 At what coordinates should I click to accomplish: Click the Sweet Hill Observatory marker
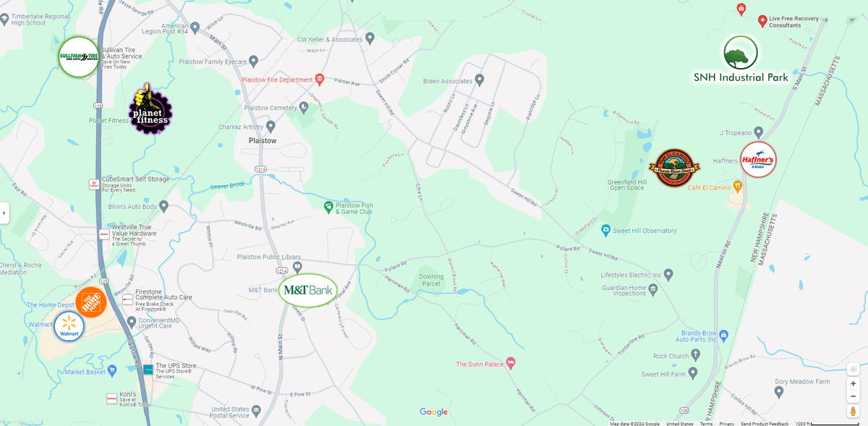pyautogui.click(x=606, y=230)
